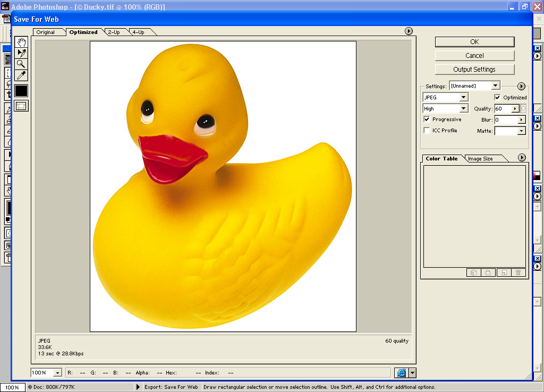Switch to the Optimized tab
544x392 pixels.
(x=83, y=32)
